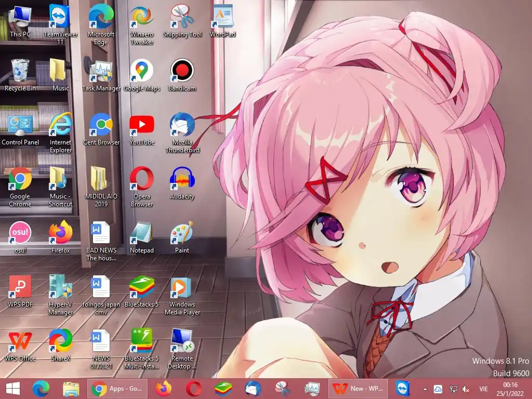Viewport: 532px width, 399px height.
Task: Select the TeamViewer 11 desktop shortcut
Action: [60, 24]
